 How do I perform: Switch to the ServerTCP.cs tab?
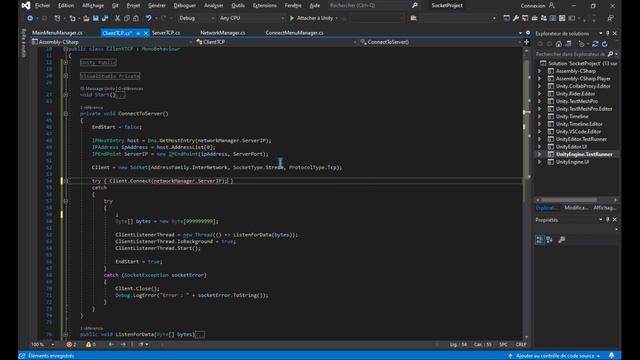coord(166,33)
